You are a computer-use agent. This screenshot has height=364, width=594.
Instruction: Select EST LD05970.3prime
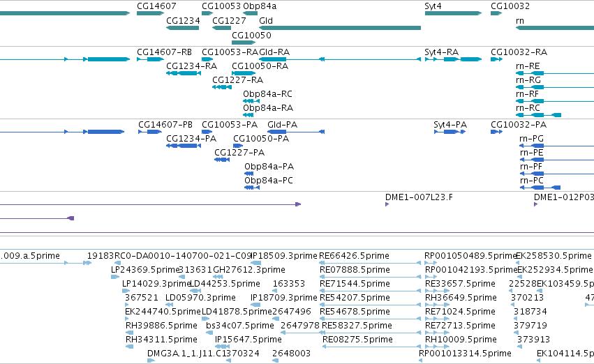[201, 298]
